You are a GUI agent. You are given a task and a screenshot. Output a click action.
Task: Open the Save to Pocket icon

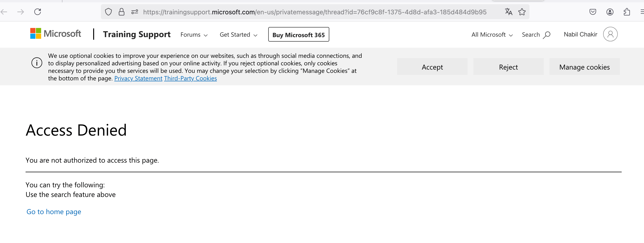pyautogui.click(x=593, y=12)
